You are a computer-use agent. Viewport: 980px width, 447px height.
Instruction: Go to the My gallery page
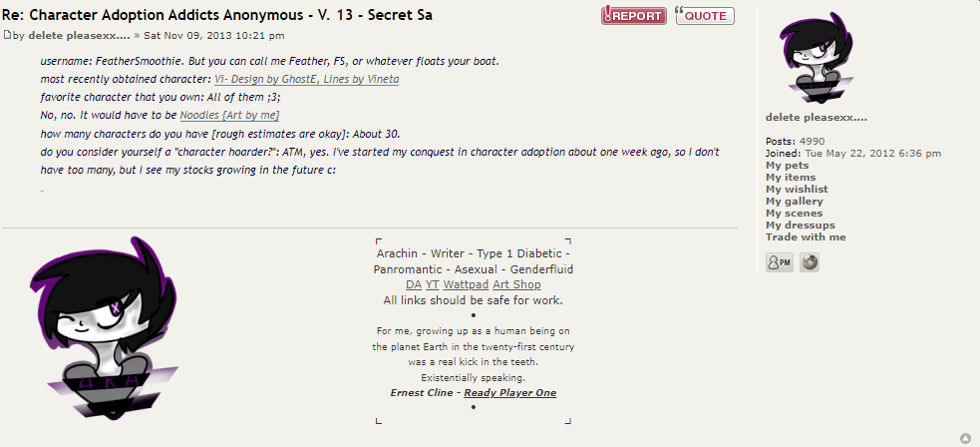click(794, 202)
